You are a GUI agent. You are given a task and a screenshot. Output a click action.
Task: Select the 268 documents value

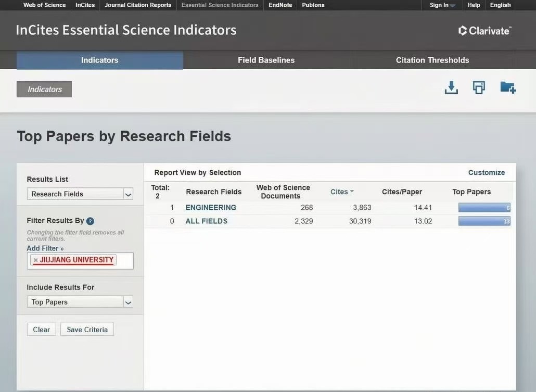pyautogui.click(x=307, y=208)
